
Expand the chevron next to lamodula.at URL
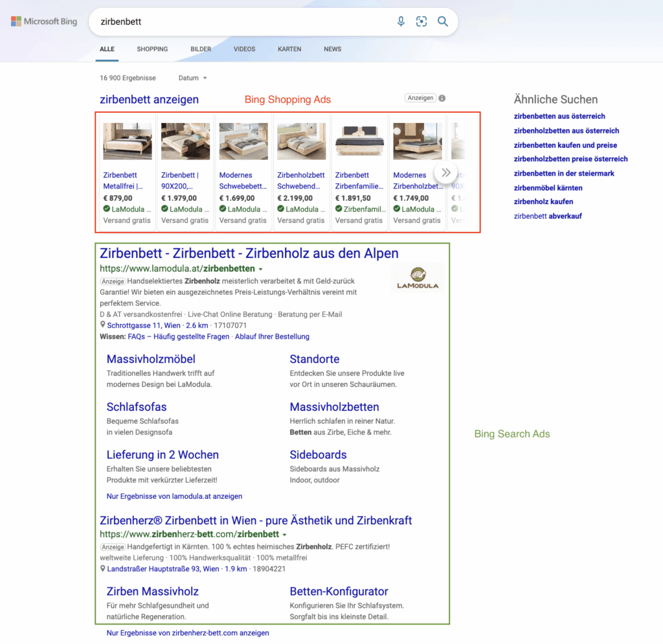[x=260, y=268]
